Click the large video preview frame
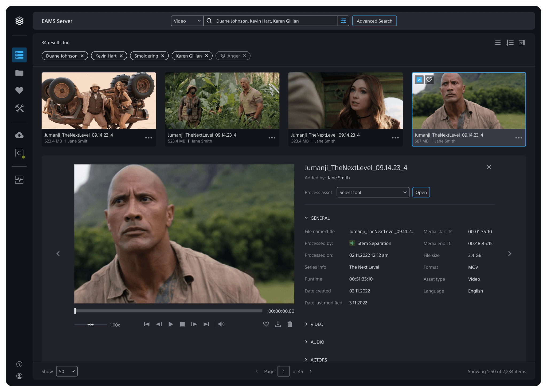The image size is (547, 392). click(184, 234)
